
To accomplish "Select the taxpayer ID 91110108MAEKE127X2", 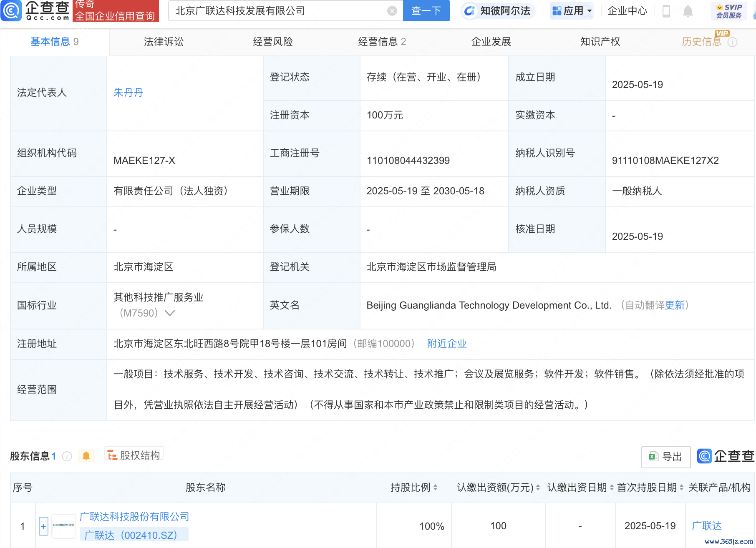I will tap(665, 161).
